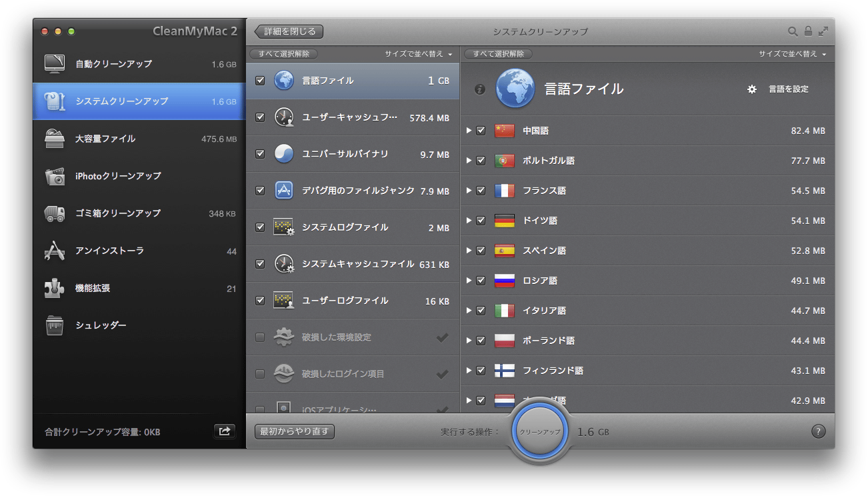Uncheck the 中国語 language checkbox
The height and width of the screenshot is (496, 868).
[481, 131]
